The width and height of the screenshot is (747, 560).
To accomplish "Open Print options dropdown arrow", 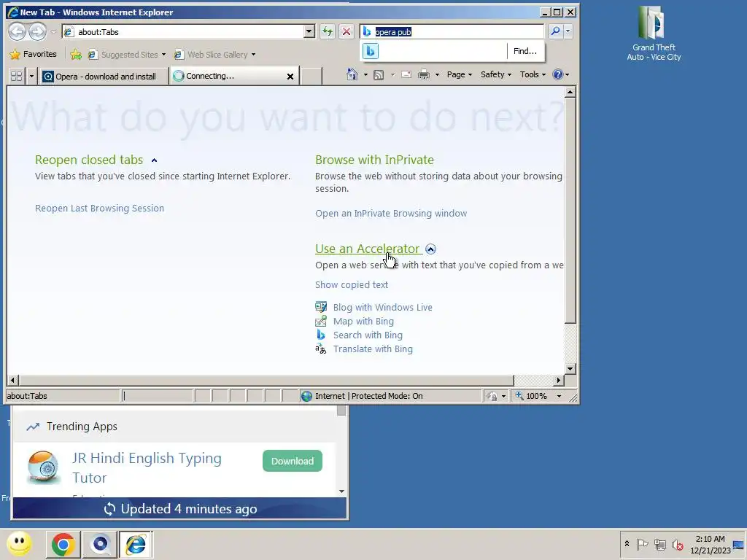I will pos(437,75).
